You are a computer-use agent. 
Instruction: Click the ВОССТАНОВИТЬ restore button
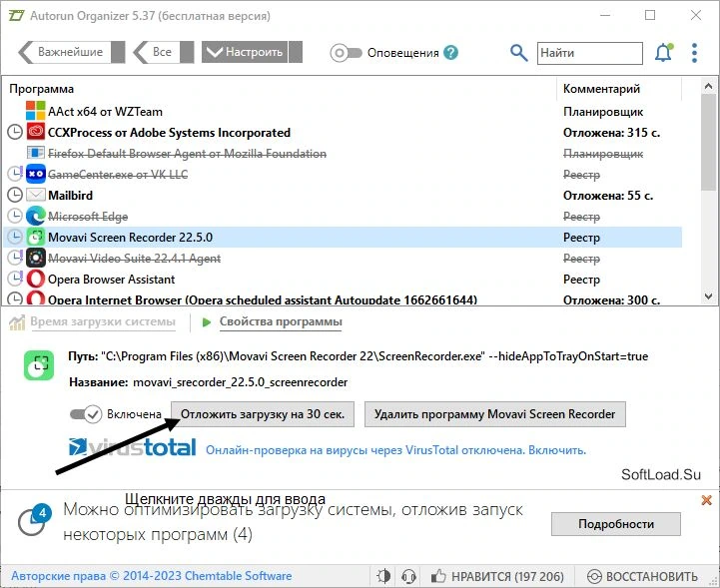(643, 576)
